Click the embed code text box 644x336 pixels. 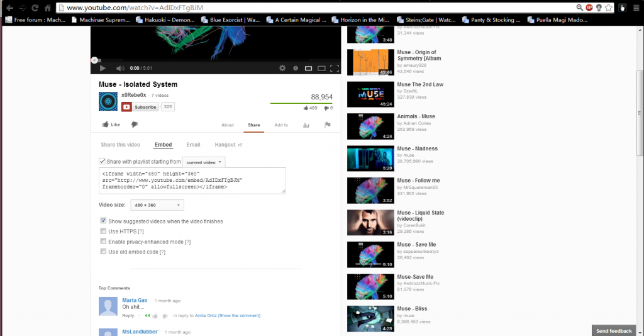click(x=192, y=181)
